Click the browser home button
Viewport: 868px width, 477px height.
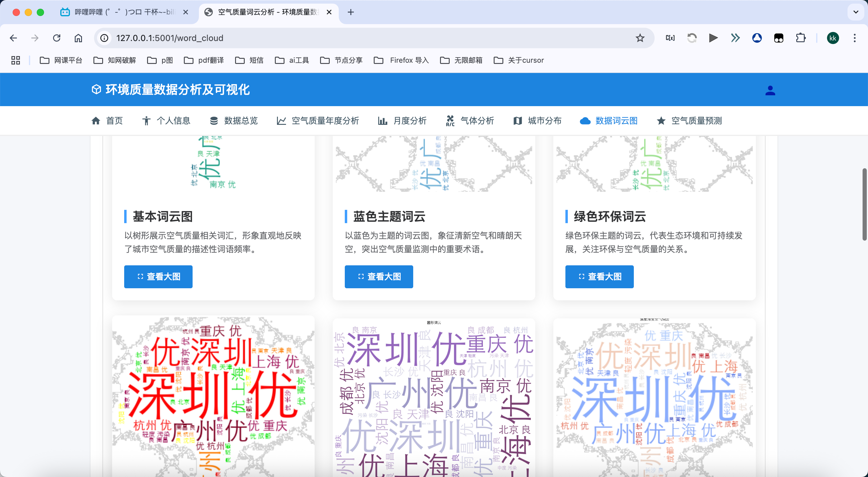pyautogui.click(x=78, y=38)
